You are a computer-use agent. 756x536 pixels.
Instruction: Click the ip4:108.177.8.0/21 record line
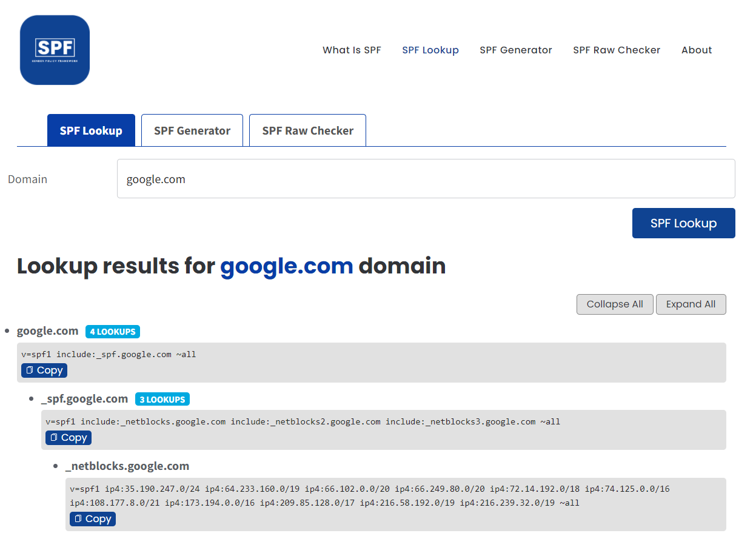(324, 503)
